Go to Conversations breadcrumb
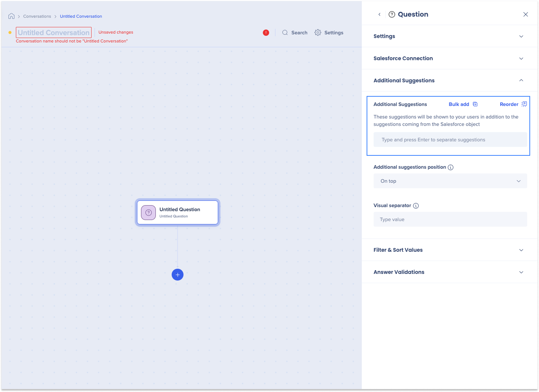Viewport: 539px width, 392px height. pyautogui.click(x=37, y=16)
